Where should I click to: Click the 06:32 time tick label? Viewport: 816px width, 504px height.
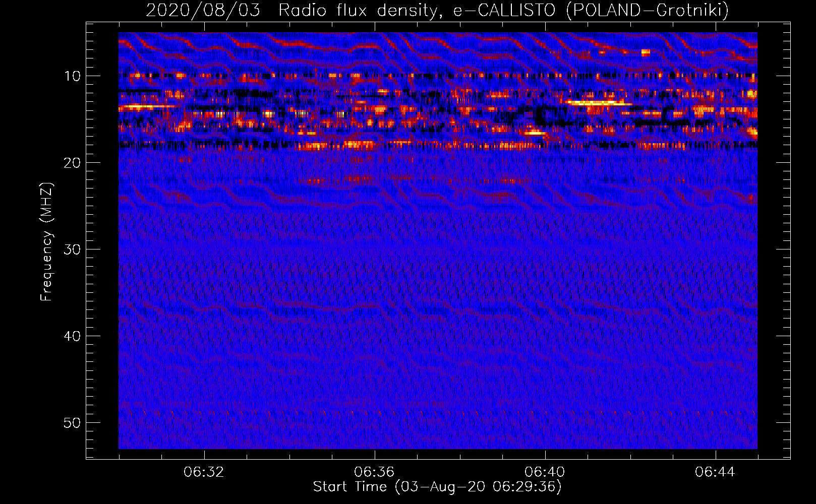click(204, 472)
